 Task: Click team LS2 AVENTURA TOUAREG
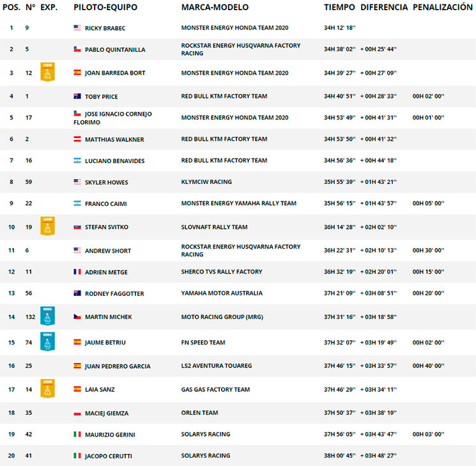click(x=217, y=366)
